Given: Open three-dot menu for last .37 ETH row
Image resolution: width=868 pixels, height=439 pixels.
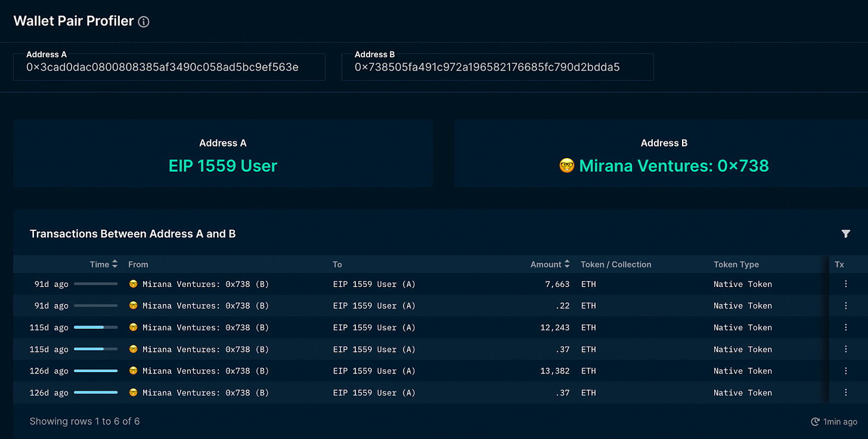Looking at the screenshot, I should tap(845, 392).
